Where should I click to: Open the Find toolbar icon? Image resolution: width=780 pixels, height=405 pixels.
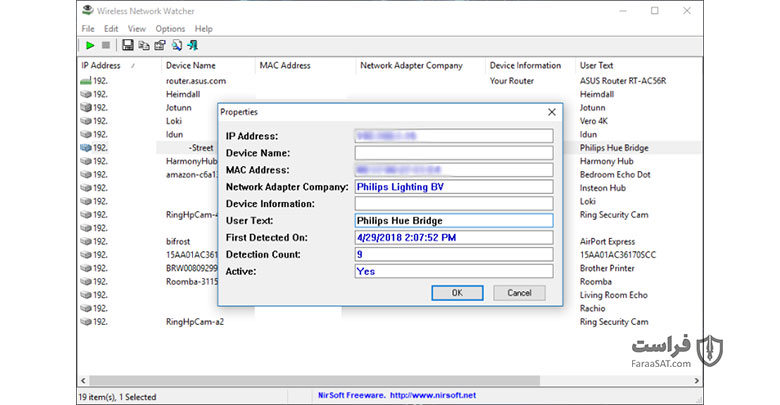point(177,45)
